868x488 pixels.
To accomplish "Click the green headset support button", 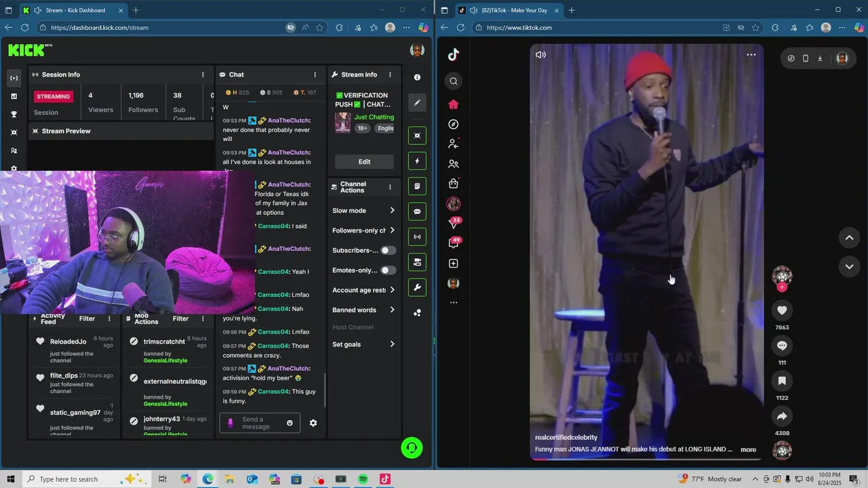I will click(412, 448).
